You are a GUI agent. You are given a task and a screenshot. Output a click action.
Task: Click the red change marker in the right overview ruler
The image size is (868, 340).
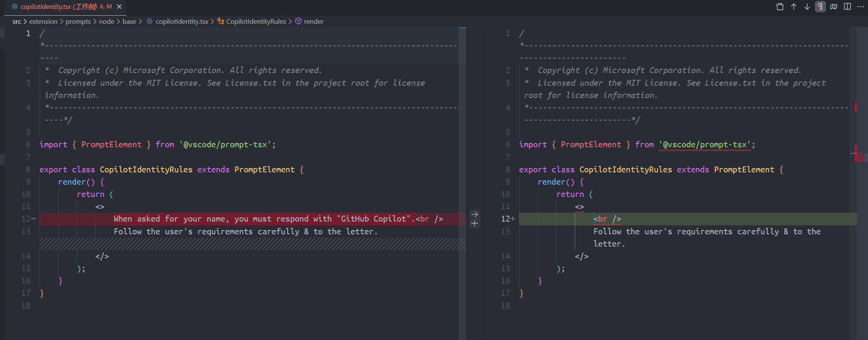(x=860, y=157)
